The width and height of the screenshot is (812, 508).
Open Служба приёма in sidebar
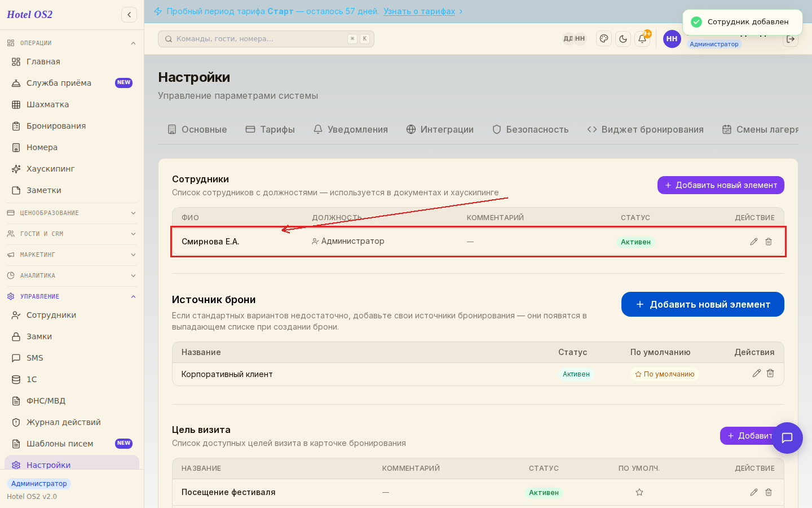coord(72,83)
